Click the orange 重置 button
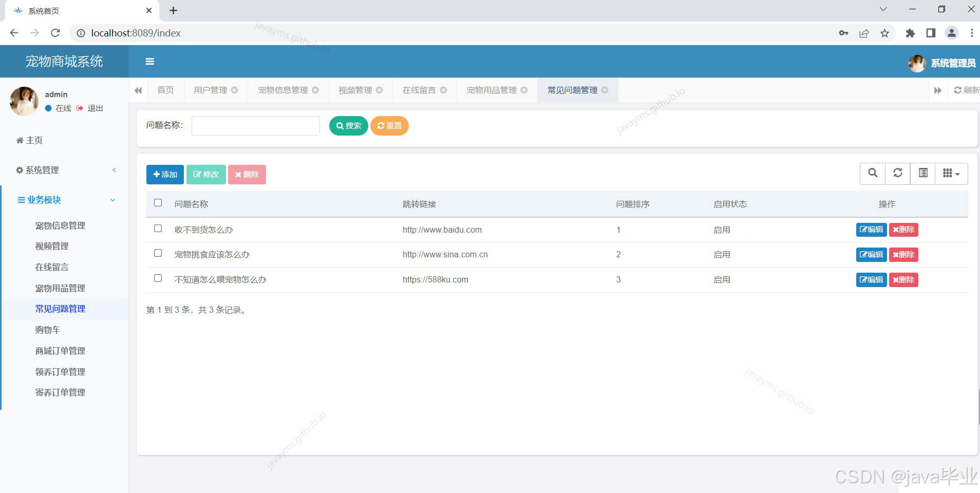Viewport: 980px width, 493px height. pos(389,126)
